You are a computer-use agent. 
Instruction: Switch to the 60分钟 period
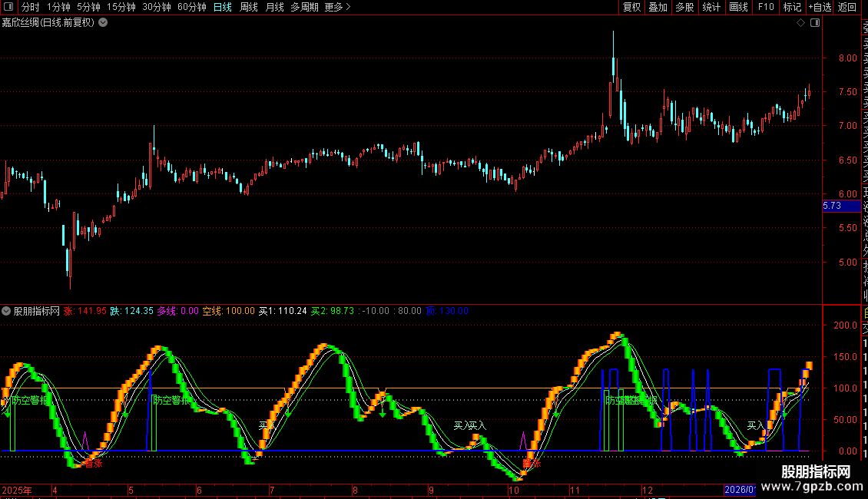192,8
